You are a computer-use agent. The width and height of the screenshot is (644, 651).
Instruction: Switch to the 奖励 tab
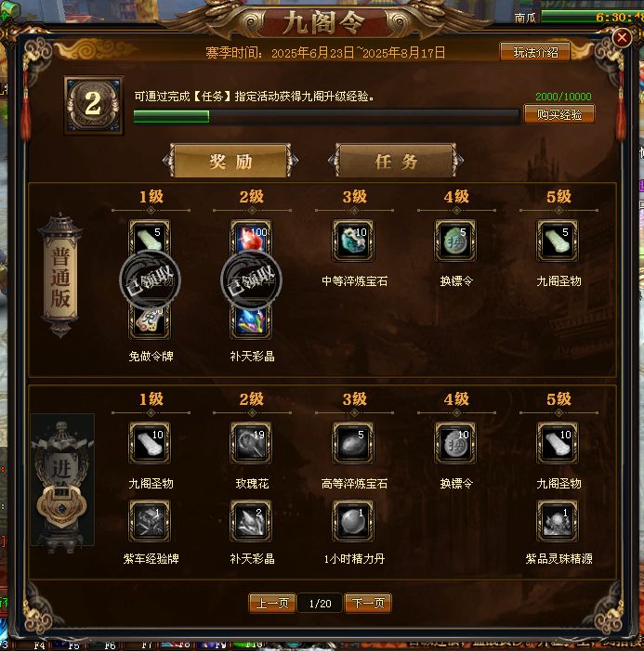click(230, 161)
